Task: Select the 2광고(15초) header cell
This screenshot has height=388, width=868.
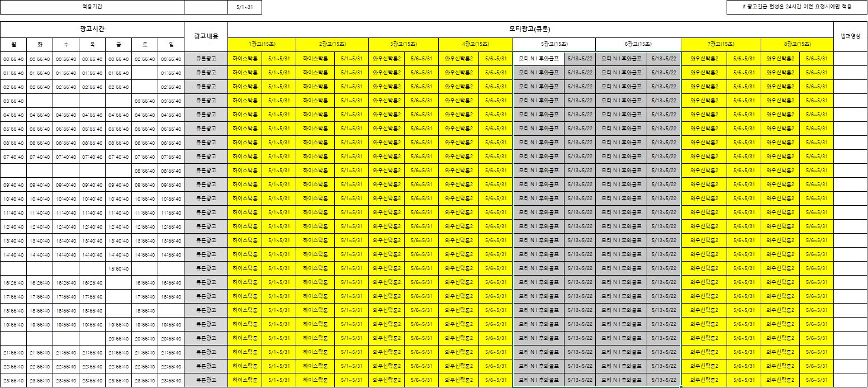Action: 333,44
